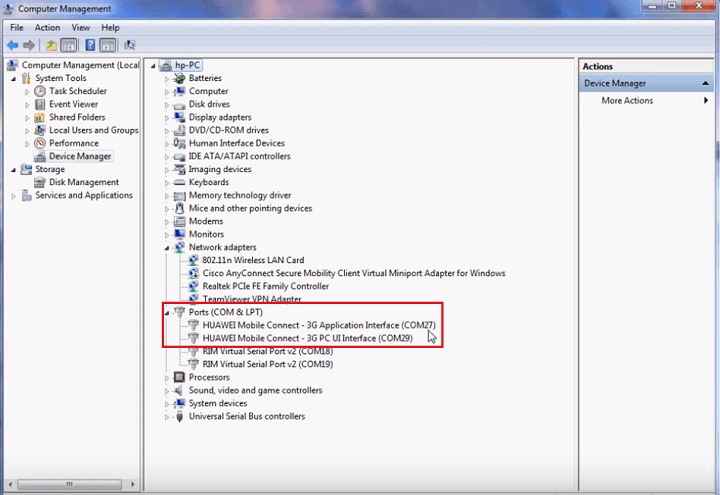Click the Back arrow toolbar icon

pos(12,45)
